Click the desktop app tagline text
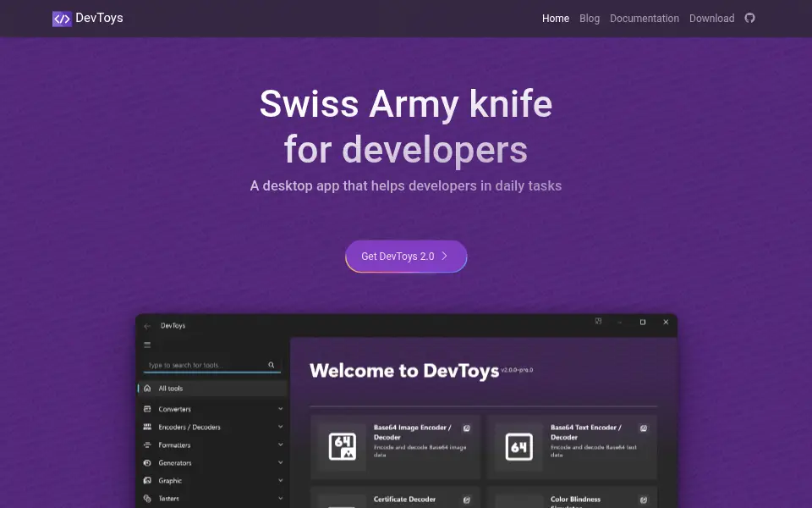Image resolution: width=812 pixels, height=508 pixels. point(406,185)
